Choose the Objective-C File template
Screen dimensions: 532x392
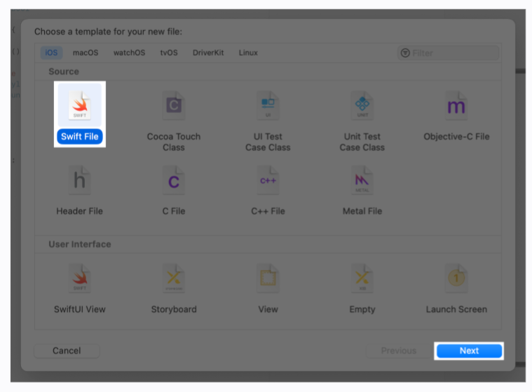pyautogui.click(x=456, y=116)
